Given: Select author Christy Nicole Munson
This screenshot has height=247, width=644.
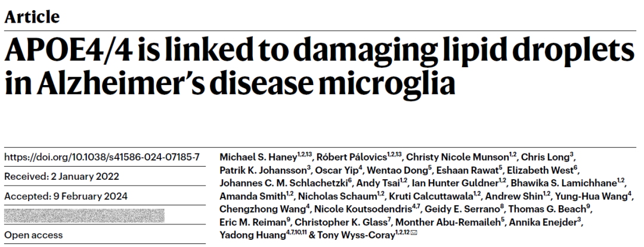Looking at the screenshot, I should [x=459, y=157].
